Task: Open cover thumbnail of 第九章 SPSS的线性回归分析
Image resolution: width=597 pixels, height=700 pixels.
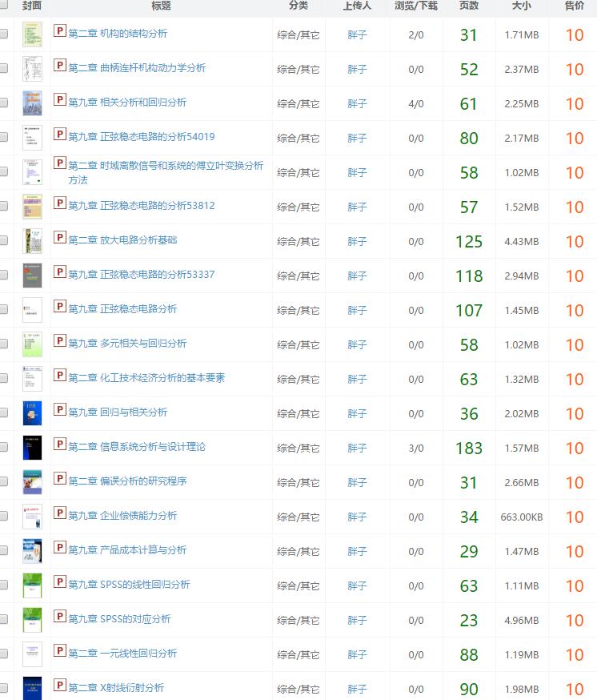Action: coord(32,585)
